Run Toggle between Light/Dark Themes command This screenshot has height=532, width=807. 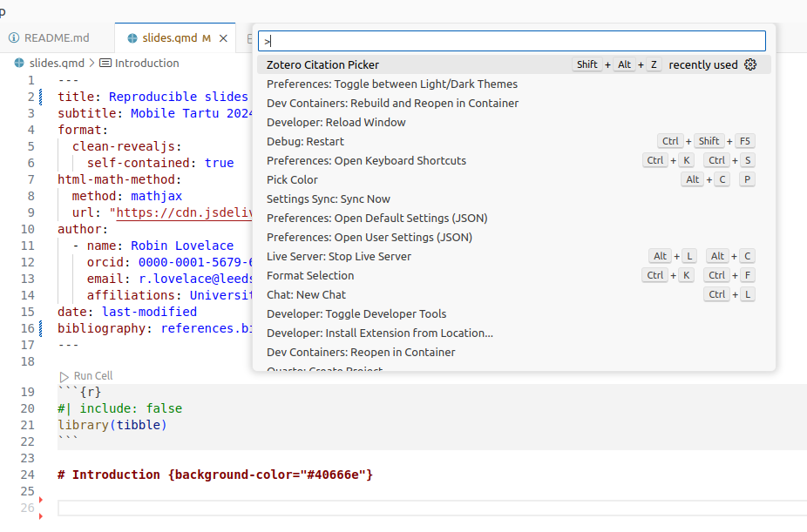pos(391,84)
